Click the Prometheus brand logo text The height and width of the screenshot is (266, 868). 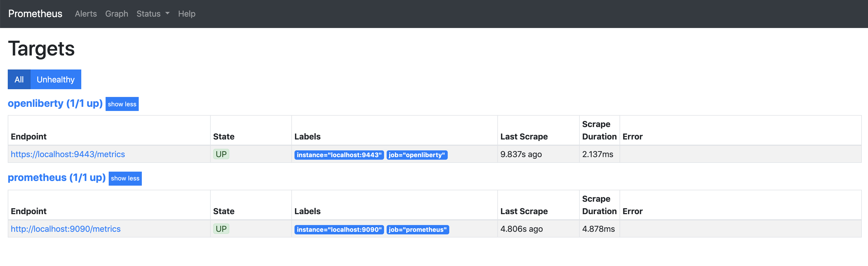(x=35, y=13)
